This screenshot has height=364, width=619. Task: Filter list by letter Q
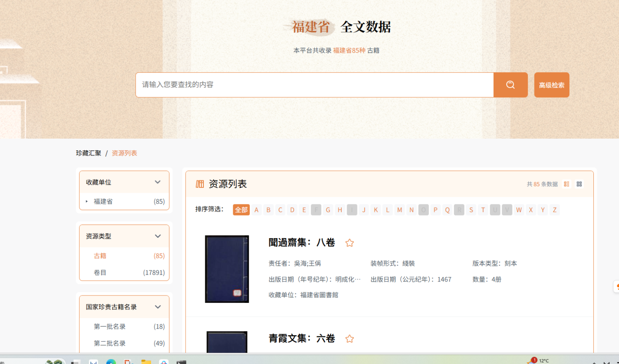click(x=447, y=210)
